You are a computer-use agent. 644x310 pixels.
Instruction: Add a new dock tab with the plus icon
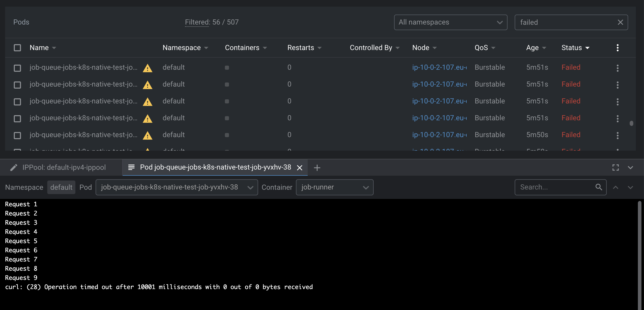point(317,168)
